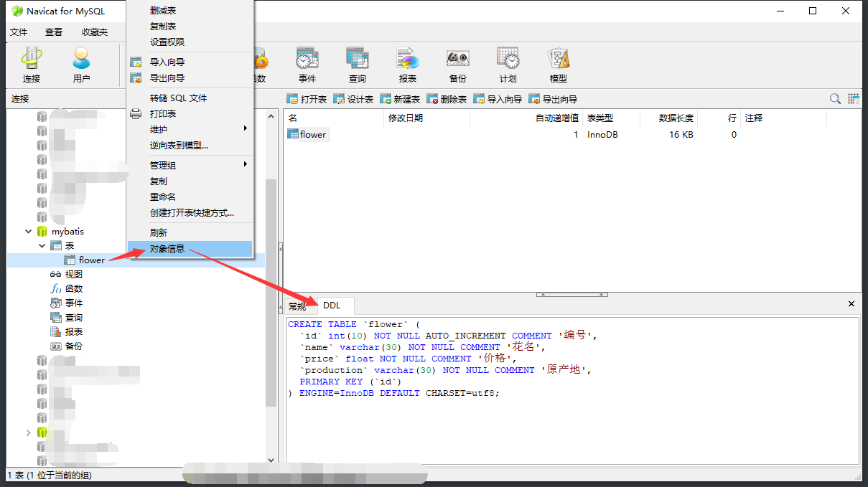Click the magnifier search icon in object toolbar
The width and height of the screenshot is (868, 487).
[835, 99]
